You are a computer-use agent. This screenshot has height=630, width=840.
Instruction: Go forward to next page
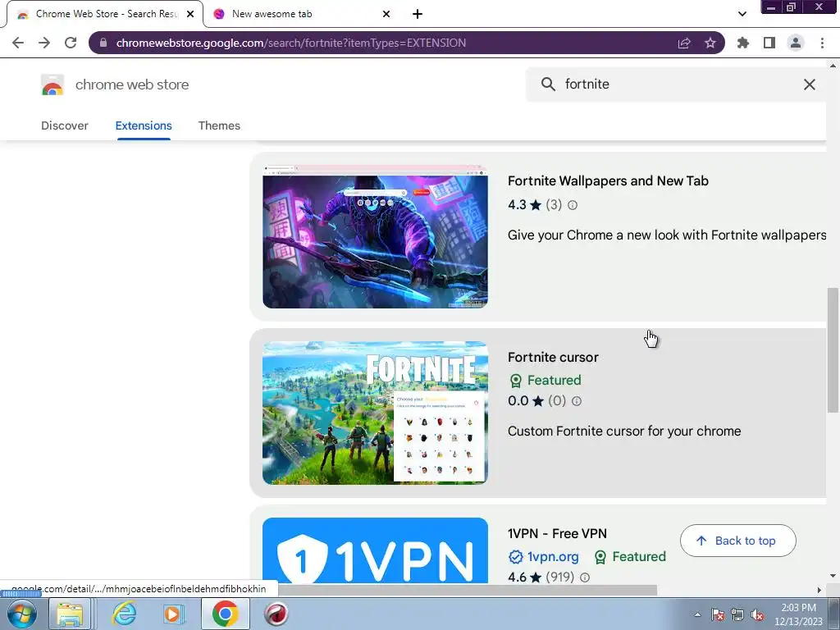point(44,43)
